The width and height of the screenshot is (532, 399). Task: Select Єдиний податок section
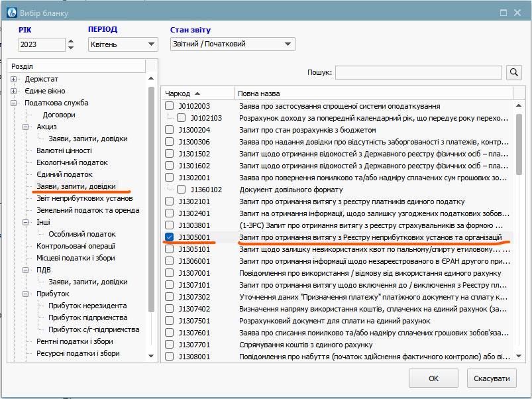point(64,175)
